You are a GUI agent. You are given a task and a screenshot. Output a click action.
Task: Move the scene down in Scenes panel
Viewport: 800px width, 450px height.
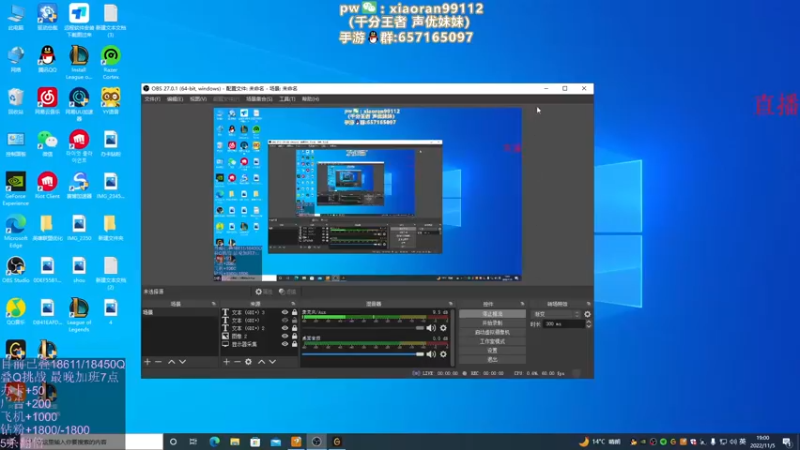(x=182, y=362)
